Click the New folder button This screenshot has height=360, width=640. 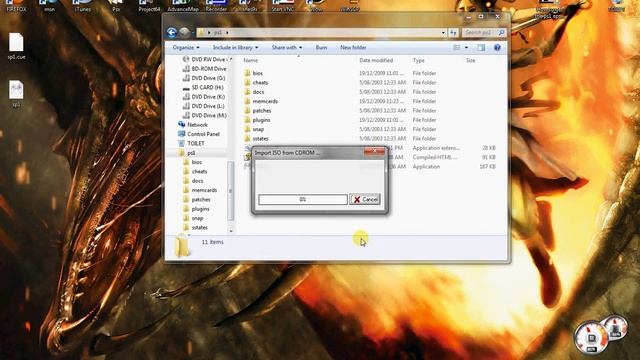353,48
